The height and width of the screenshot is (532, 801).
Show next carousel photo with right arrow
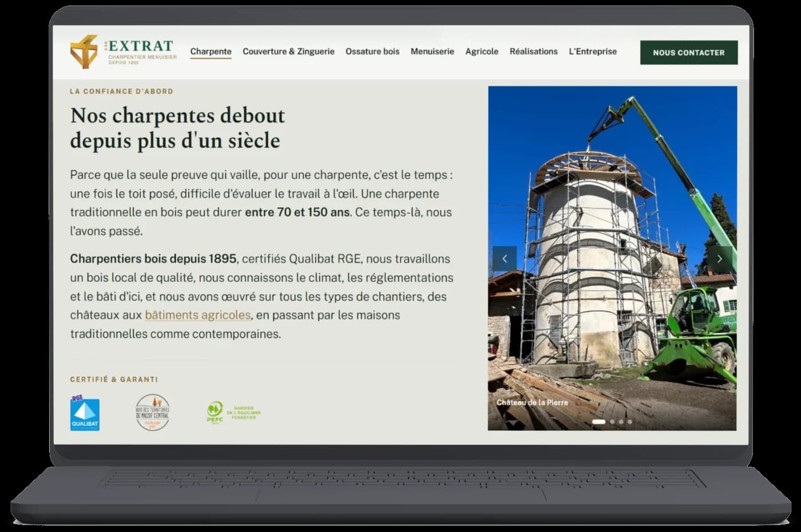click(720, 259)
